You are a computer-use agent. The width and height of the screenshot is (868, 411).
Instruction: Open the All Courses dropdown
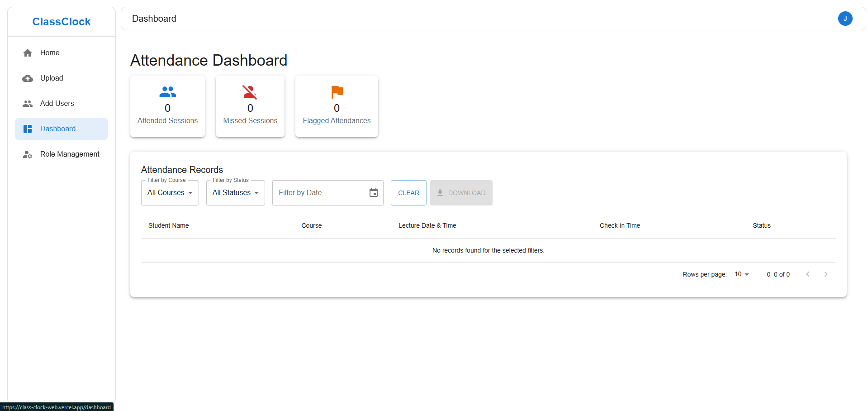click(x=170, y=192)
